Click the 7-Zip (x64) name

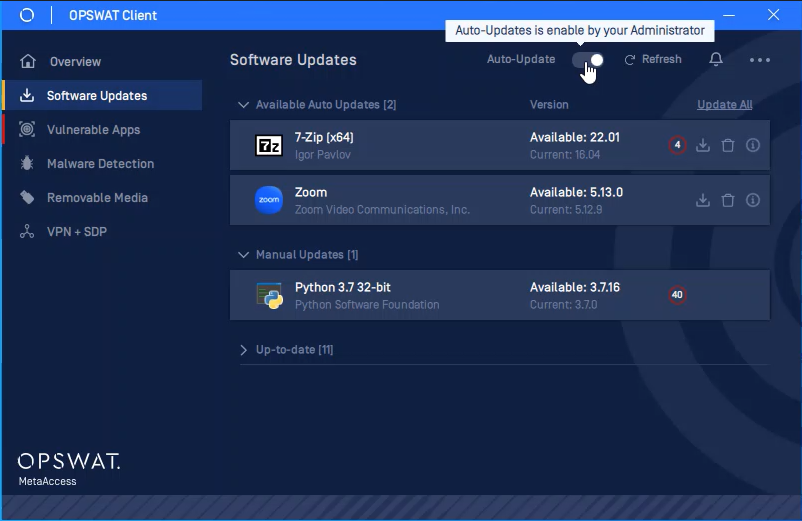[x=324, y=138]
